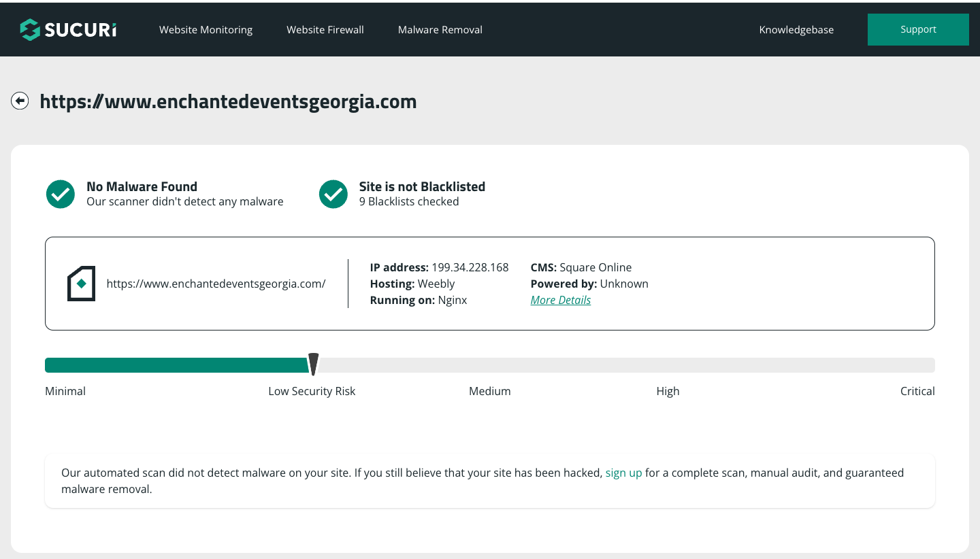Click the Site is not Blacklisted checkmark

pyautogui.click(x=333, y=194)
